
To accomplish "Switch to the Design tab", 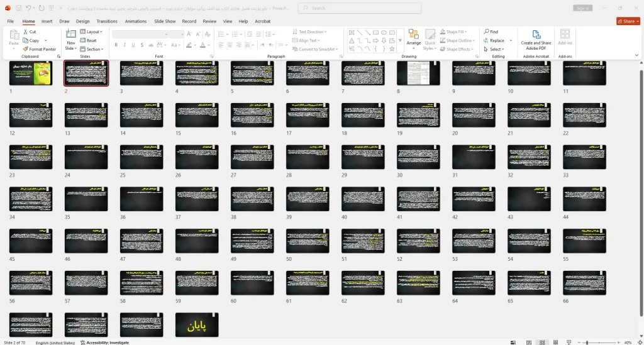I will 82,21.
